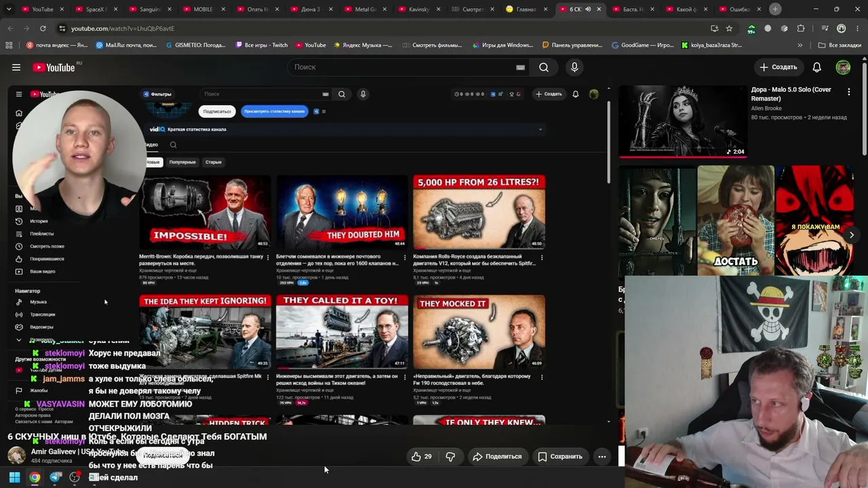Open the uploader channel avatar below the video

17,455
